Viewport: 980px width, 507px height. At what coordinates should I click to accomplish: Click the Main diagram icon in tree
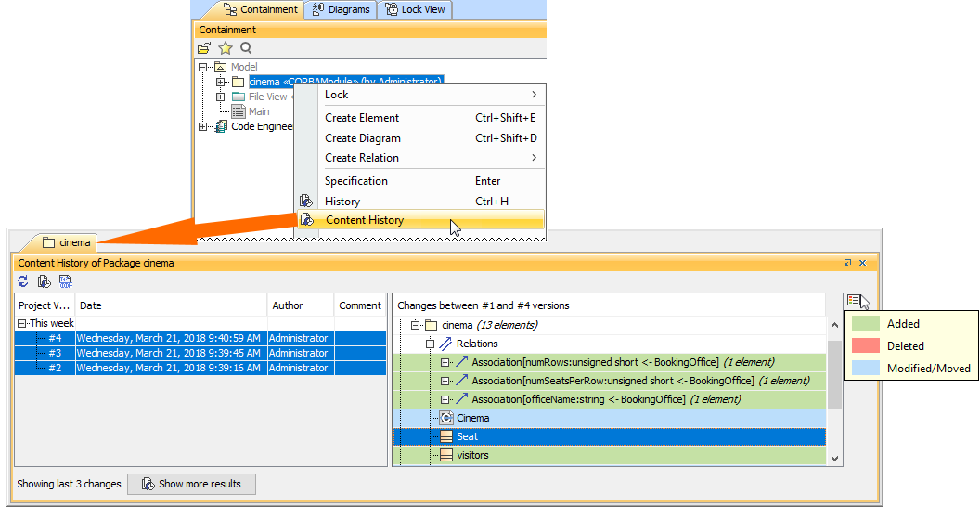pos(239,112)
